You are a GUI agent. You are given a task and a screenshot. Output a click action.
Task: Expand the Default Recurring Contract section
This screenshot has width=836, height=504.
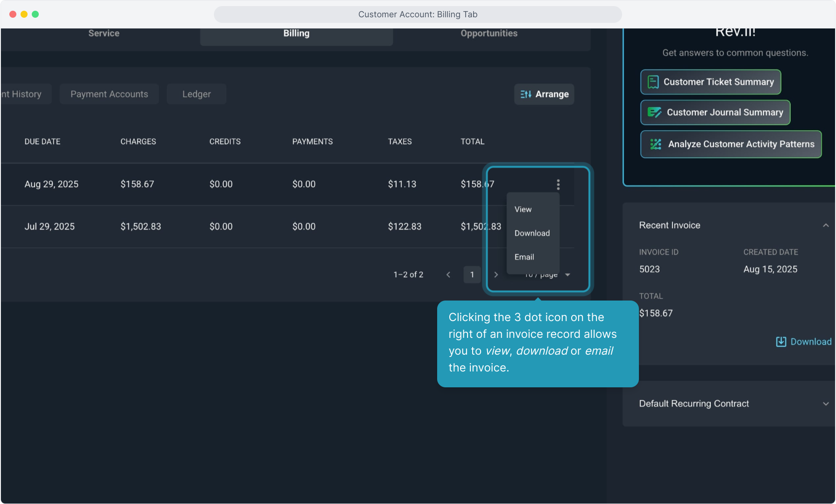pyautogui.click(x=825, y=404)
